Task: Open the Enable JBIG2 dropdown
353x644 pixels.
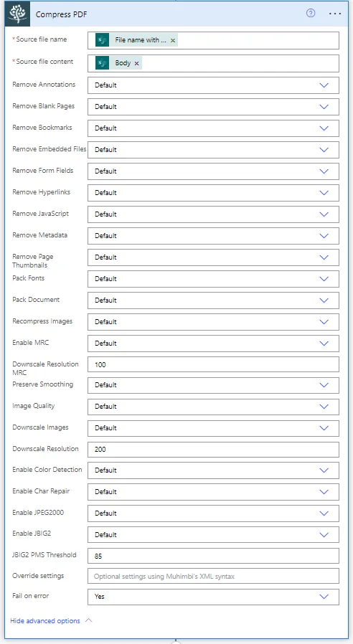Action: 213,535
